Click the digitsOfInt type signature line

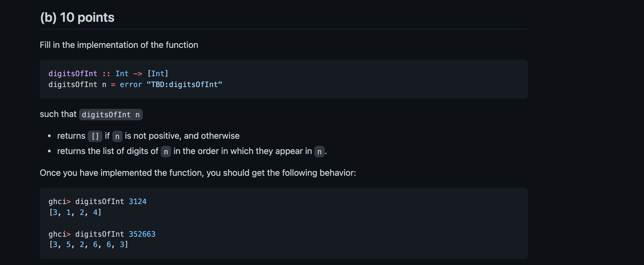108,74
